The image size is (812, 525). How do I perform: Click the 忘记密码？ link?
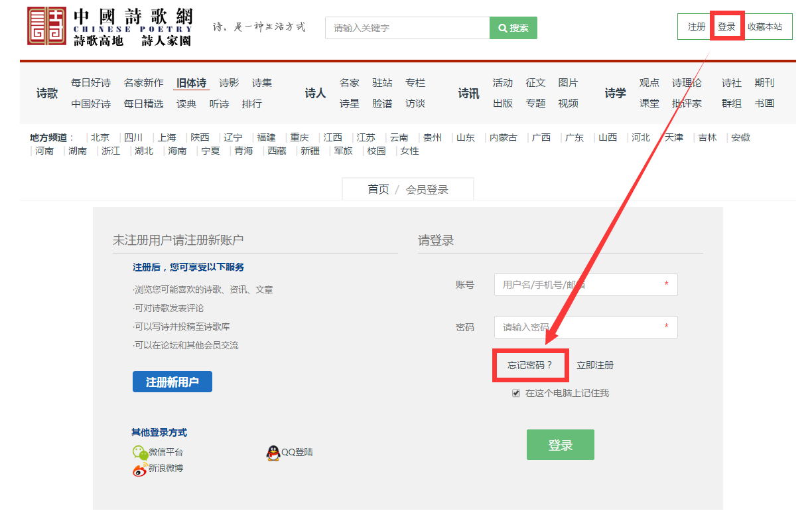(529, 365)
